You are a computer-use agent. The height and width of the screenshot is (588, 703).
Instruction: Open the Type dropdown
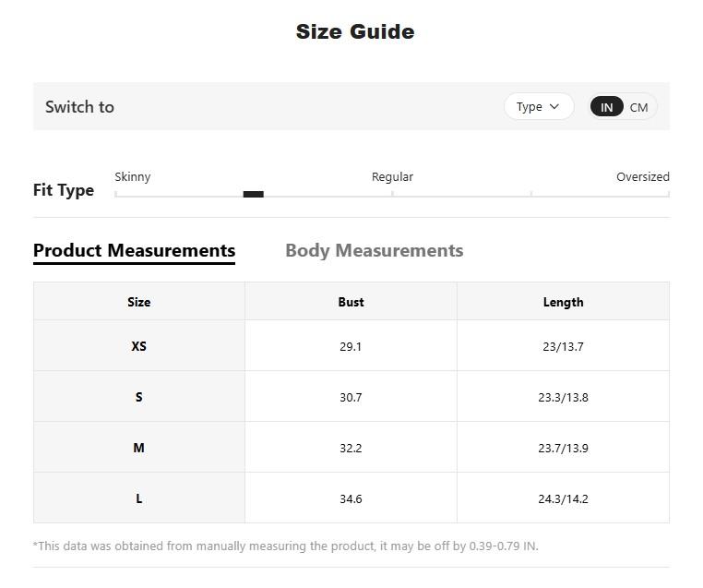point(538,107)
